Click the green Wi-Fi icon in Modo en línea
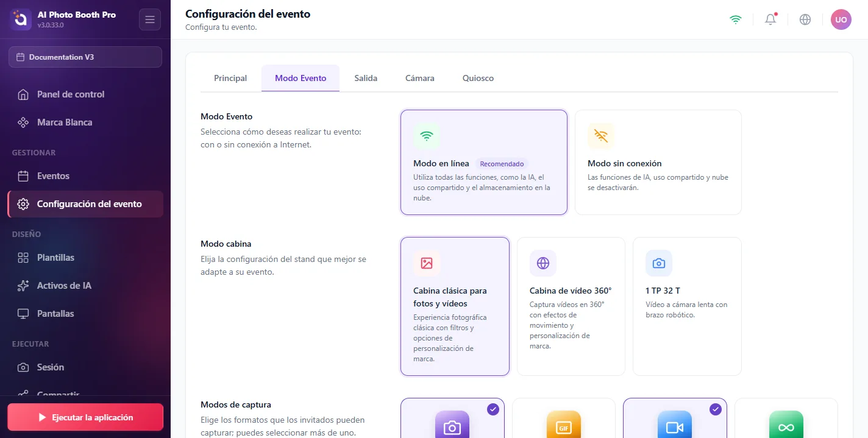Viewport: 868px width, 438px height. click(427, 136)
